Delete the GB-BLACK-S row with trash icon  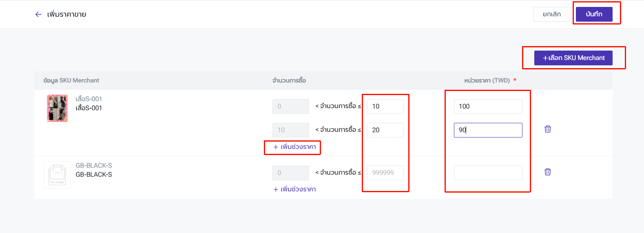coord(547,172)
